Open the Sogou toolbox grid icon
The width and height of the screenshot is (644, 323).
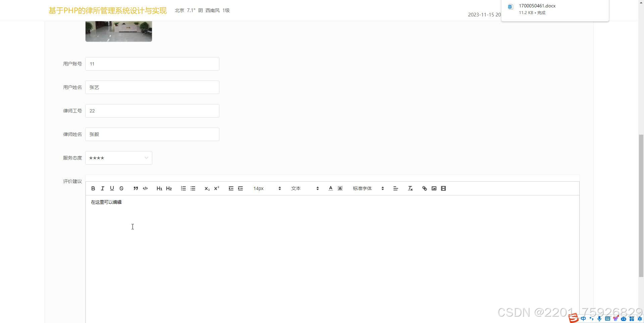click(x=632, y=319)
